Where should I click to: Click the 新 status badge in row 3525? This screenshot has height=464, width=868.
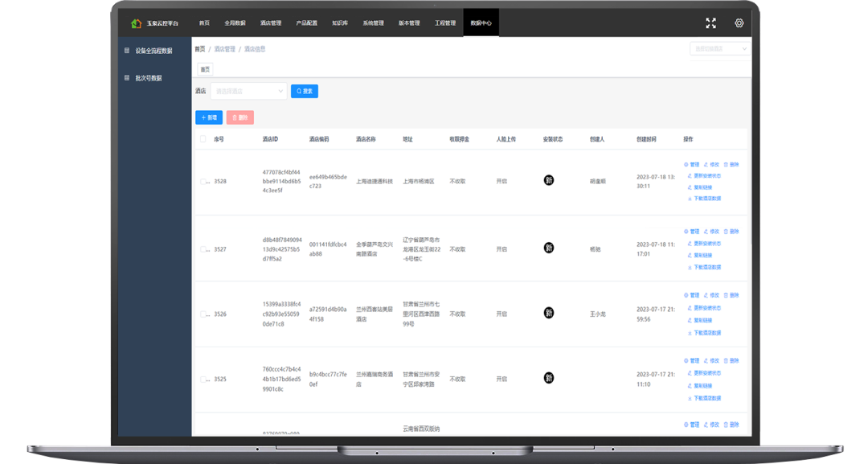[x=549, y=378]
